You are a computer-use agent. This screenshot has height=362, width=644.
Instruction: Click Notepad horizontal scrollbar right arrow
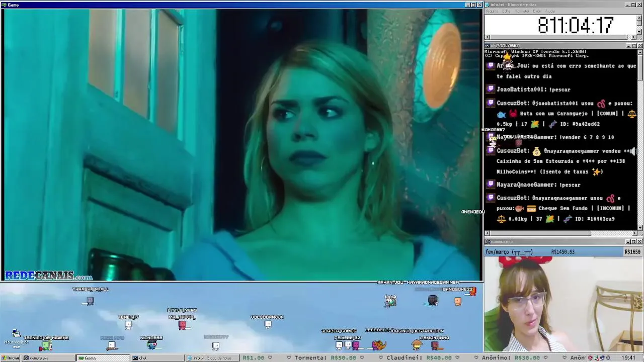click(634, 37)
